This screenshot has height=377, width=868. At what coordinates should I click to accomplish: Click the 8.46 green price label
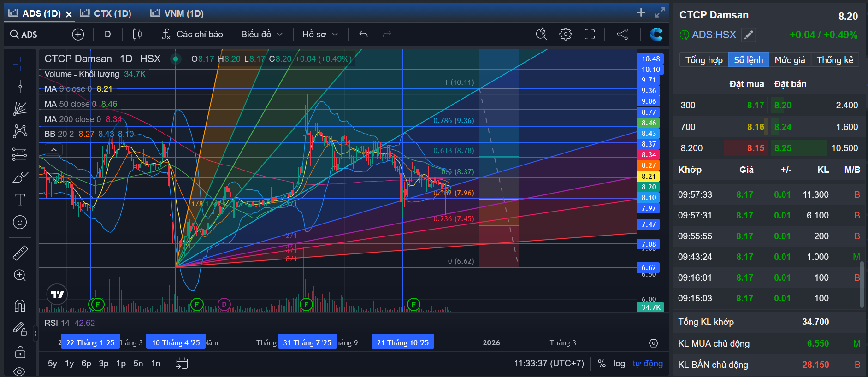click(x=648, y=123)
